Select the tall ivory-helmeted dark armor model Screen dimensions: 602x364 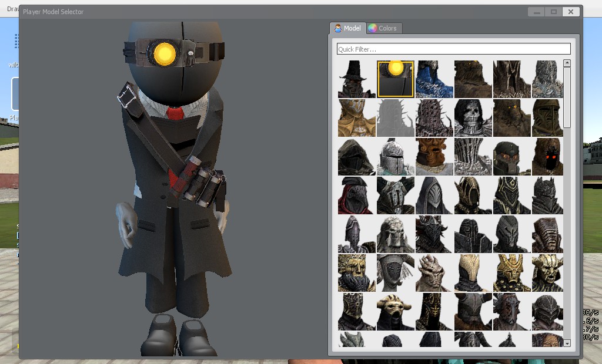tap(473, 273)
